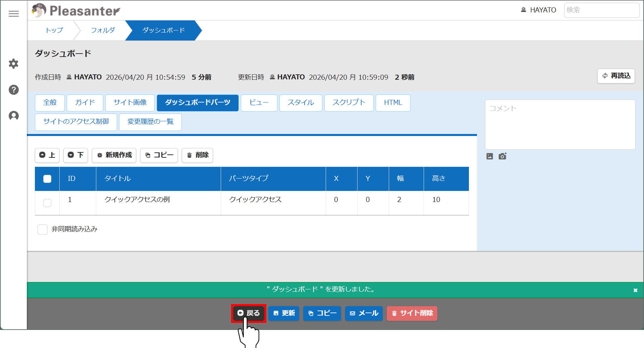Switch to the スクリプト tab
644x348 pixels.
pyautogui.click(x=349, y=102)
